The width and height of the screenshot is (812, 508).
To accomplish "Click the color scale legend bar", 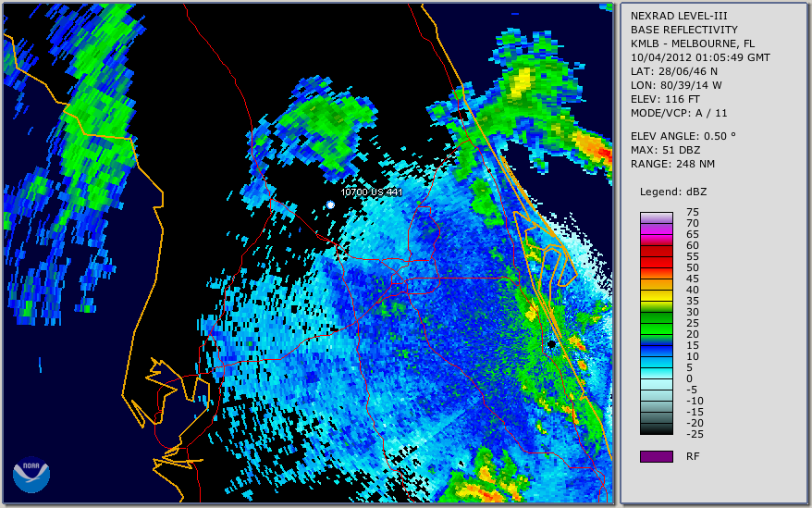I will pyautogui.click(x=656, y=323).
